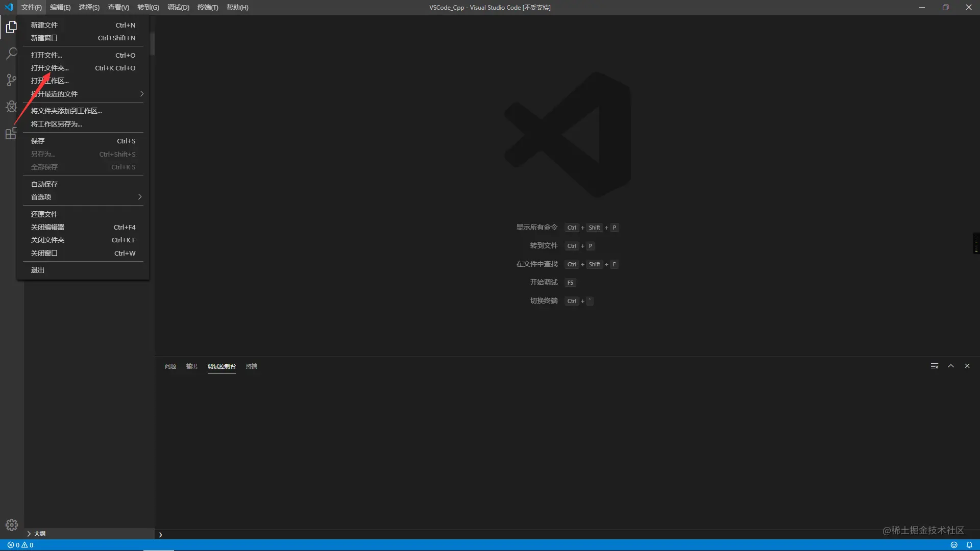Select 关闭编辑器 menu entry
This screenshot has width=980, height=551.
point(83,227)
